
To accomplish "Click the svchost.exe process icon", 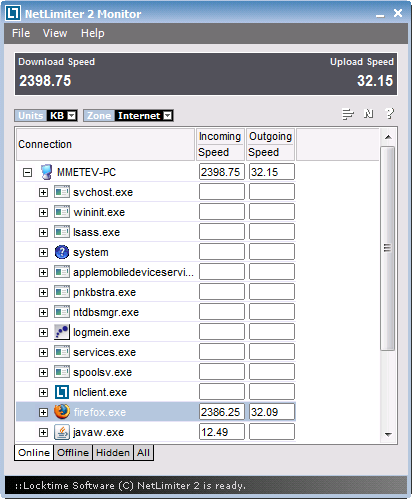I will pyautogui.click(x=62, y=192).
